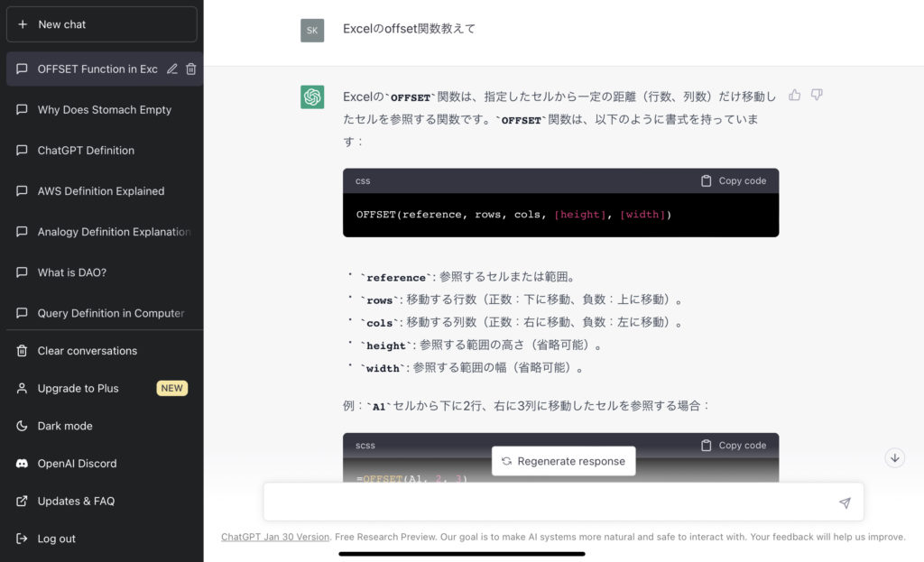924x562 pixels.
Task: Copy code from the css code block
Action: tap(733, 180)
